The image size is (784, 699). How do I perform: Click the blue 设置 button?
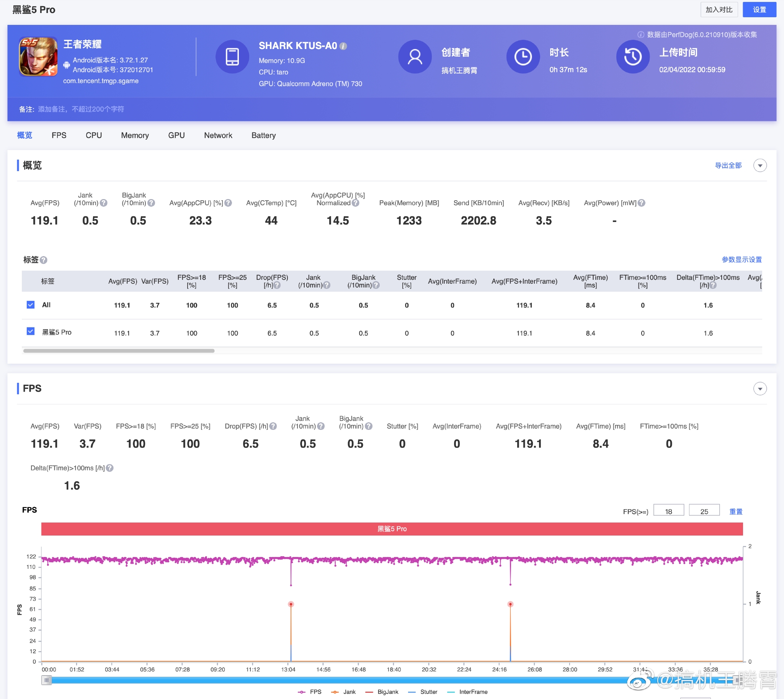click(759, 10)
